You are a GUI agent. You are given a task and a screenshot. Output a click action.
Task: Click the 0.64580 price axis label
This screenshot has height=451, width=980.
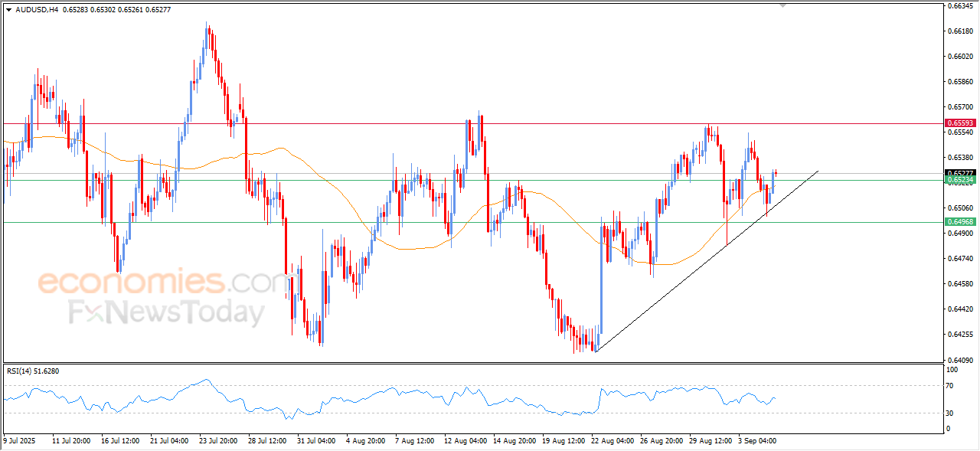tap(960, 284)
